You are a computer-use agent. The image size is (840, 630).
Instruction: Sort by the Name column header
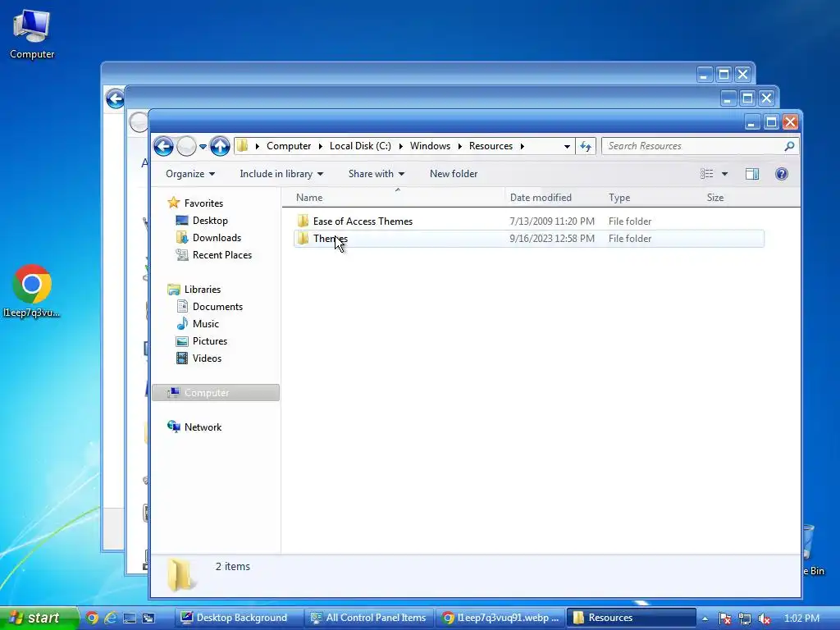pos(394,197)
